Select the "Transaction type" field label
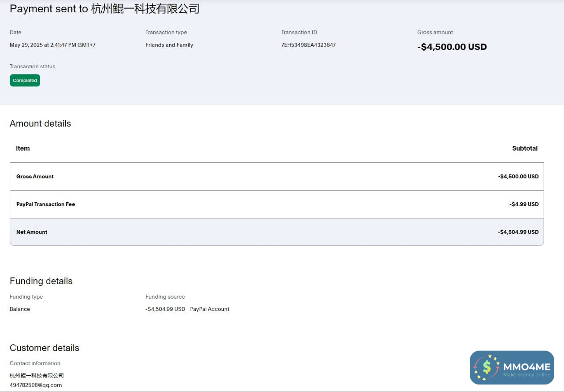This screenshot has height=392, width=564. coord(166,32)
